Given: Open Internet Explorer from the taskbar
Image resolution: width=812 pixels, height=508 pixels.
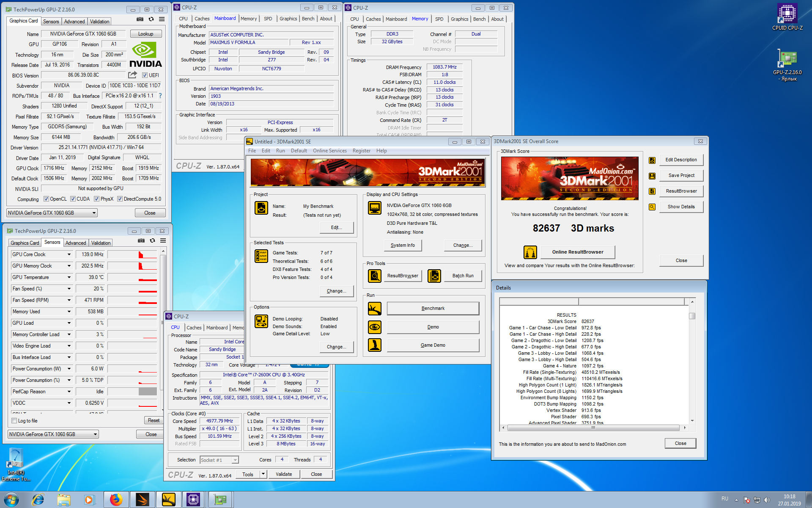Looking at the screenshot, I should click(x=38, y=500).
